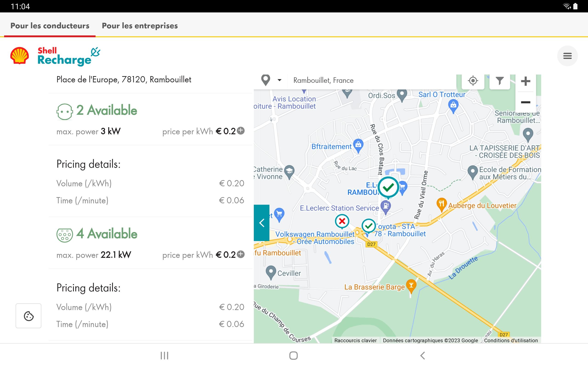Click the domestic socket icon
588x368 pixels.
point(65,112)
